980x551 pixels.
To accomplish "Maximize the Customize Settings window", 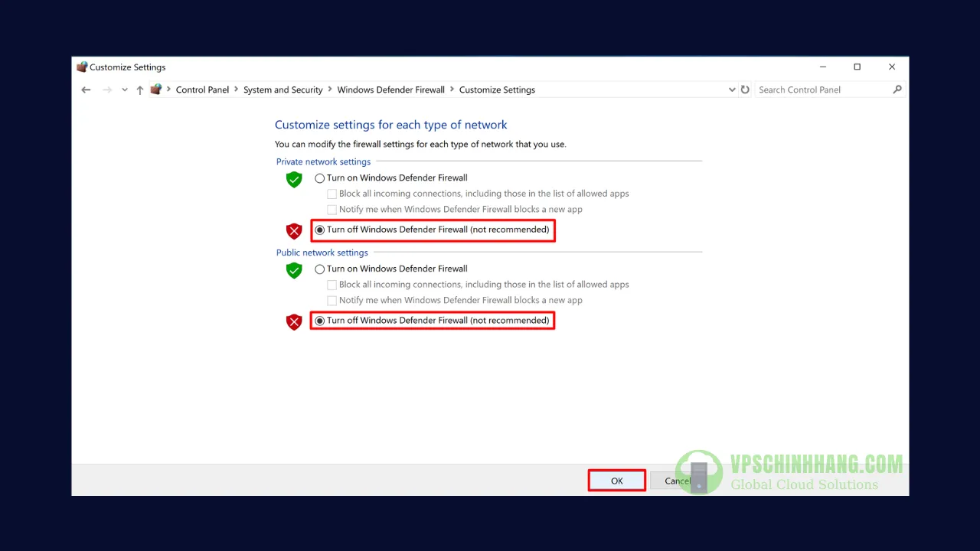I will [857, 67].
